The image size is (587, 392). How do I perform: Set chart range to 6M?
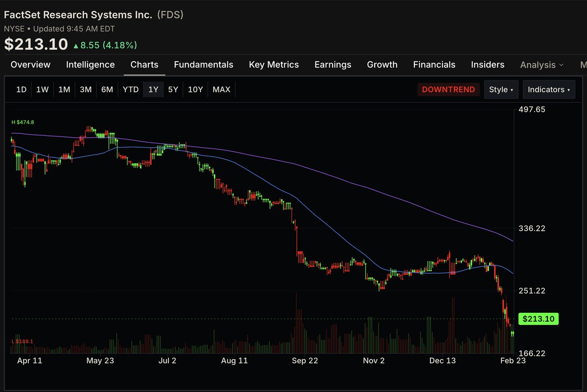(107, 89)
